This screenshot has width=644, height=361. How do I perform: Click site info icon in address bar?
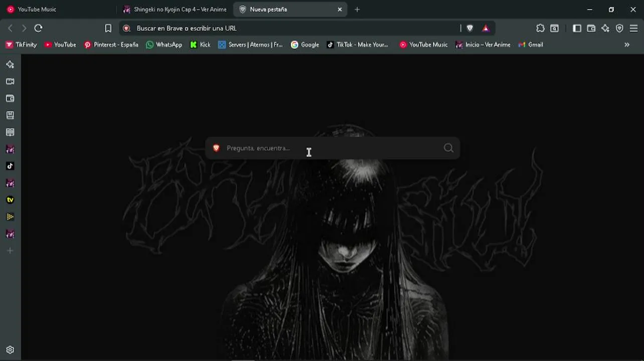[127, 29]
